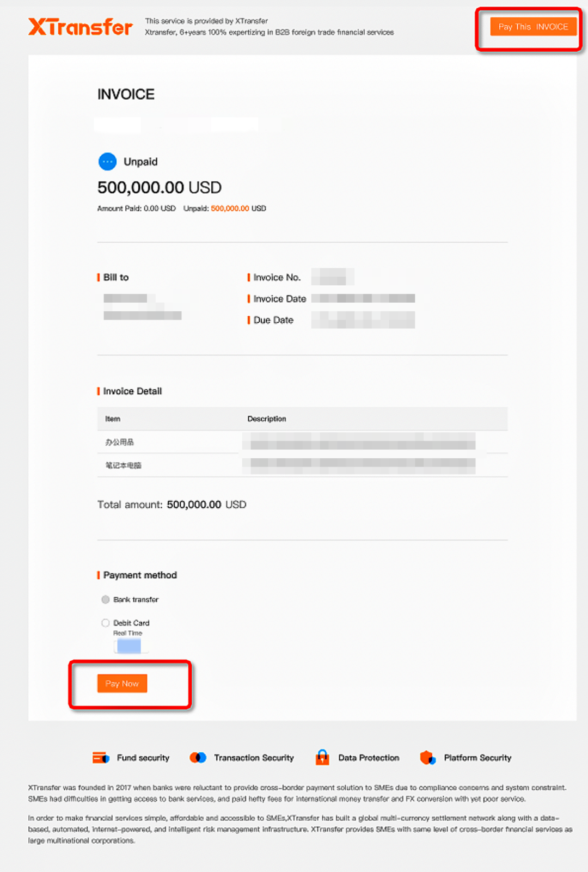
Task: Click the Data Protection lock icon
Action: coord(322,757)
